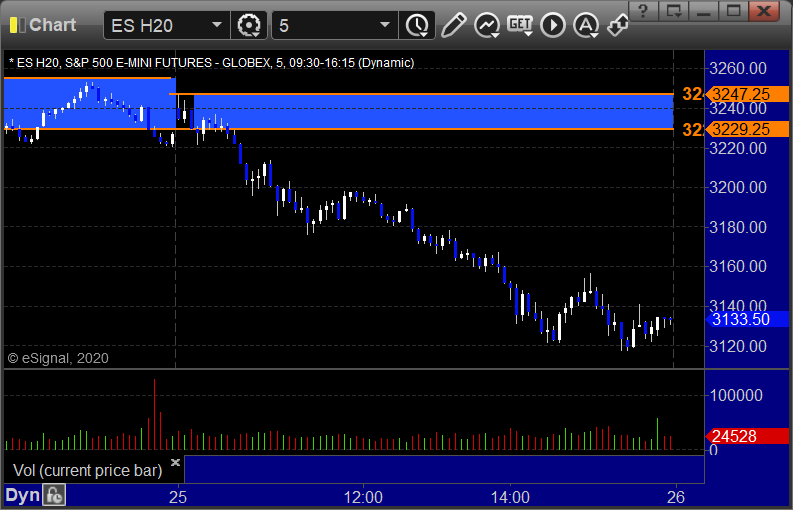Click the 3180.00 price axis label
This screenshot has height=510, width=793.
point(738,227)
